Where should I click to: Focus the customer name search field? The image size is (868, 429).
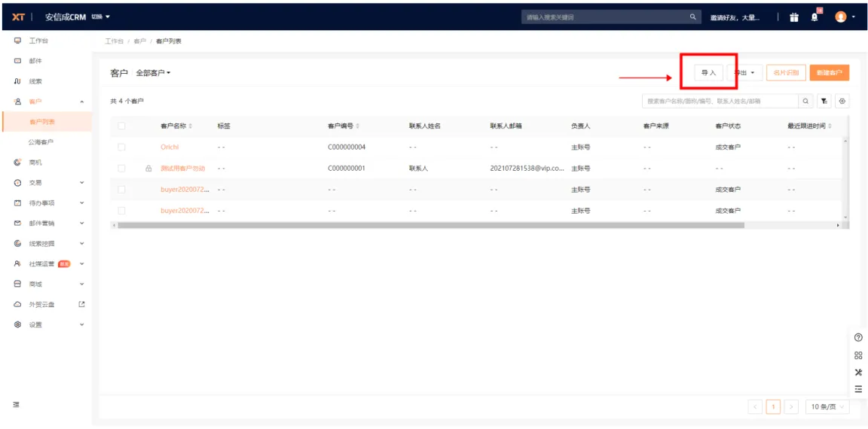coord(720,101)
